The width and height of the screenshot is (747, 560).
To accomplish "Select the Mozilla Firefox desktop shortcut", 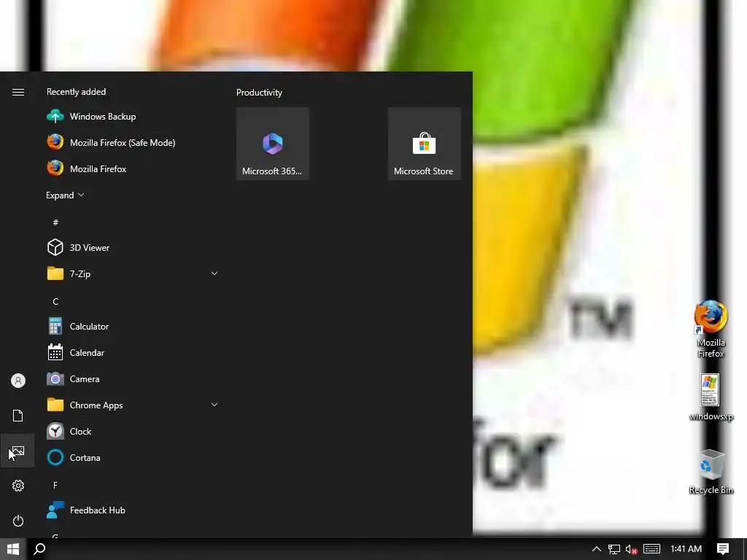I will [711, 329].
